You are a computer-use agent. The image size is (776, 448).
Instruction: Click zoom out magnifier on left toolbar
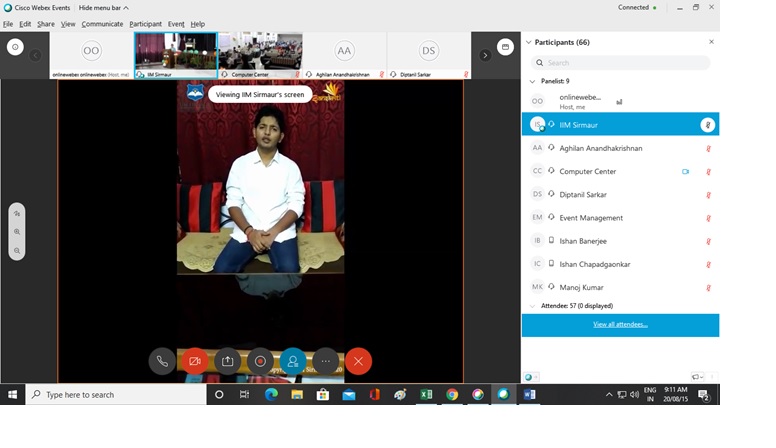17,250
